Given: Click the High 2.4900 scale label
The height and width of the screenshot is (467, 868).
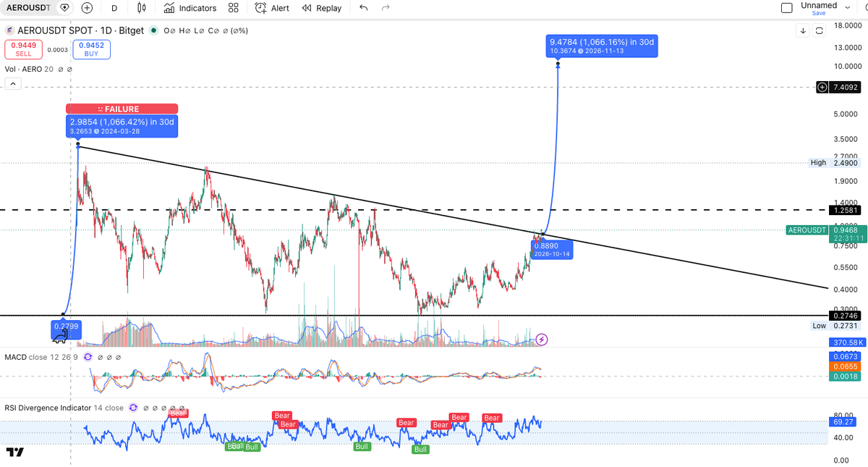Looking at the screenshot, I should [835, 163].
